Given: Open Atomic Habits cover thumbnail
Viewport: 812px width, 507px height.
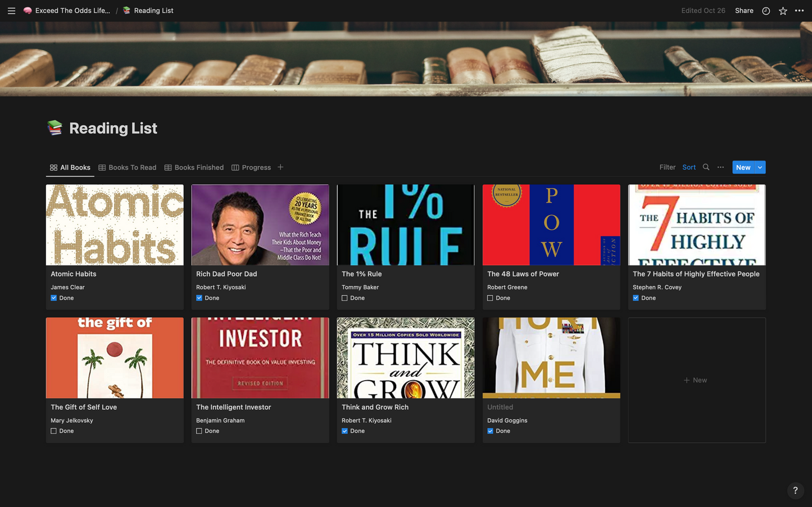Looking at the screenshot, I should 115,225.
